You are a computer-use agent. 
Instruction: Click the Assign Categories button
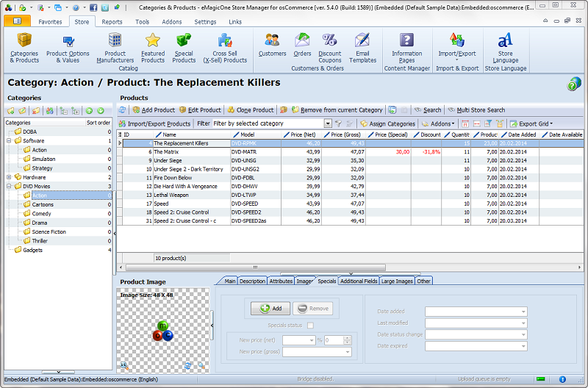(x=388, y=123)
